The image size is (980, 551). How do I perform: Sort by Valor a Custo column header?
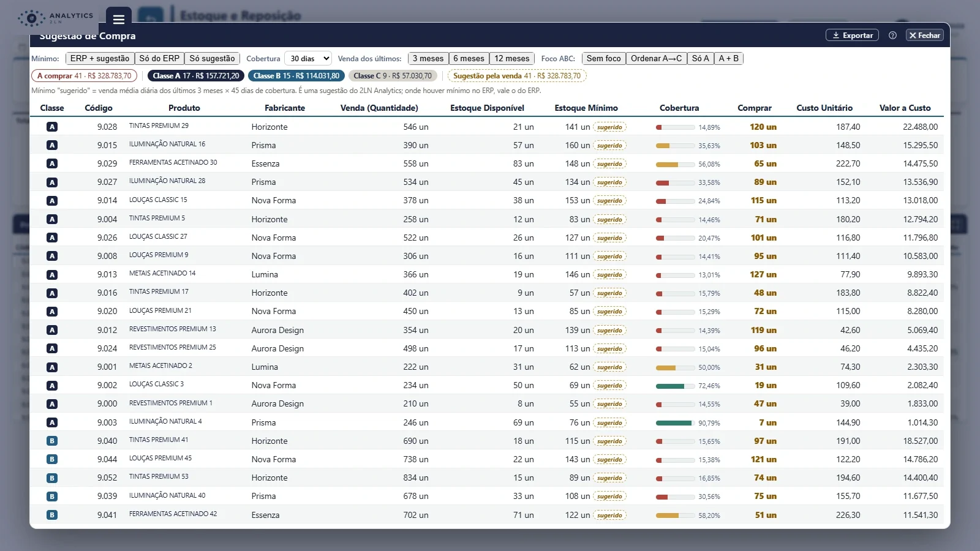pos(905,108)
